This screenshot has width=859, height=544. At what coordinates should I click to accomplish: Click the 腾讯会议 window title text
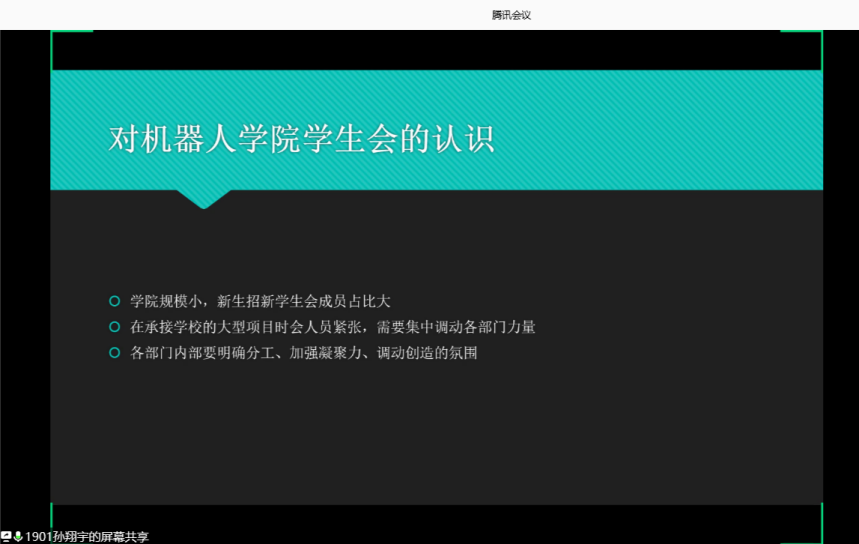coord(511,15)
